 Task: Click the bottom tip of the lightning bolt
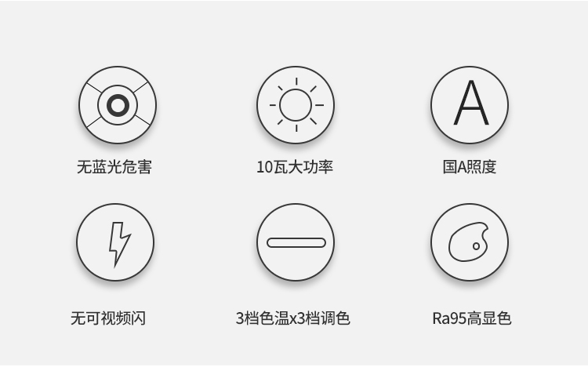[x=115, y=264]
